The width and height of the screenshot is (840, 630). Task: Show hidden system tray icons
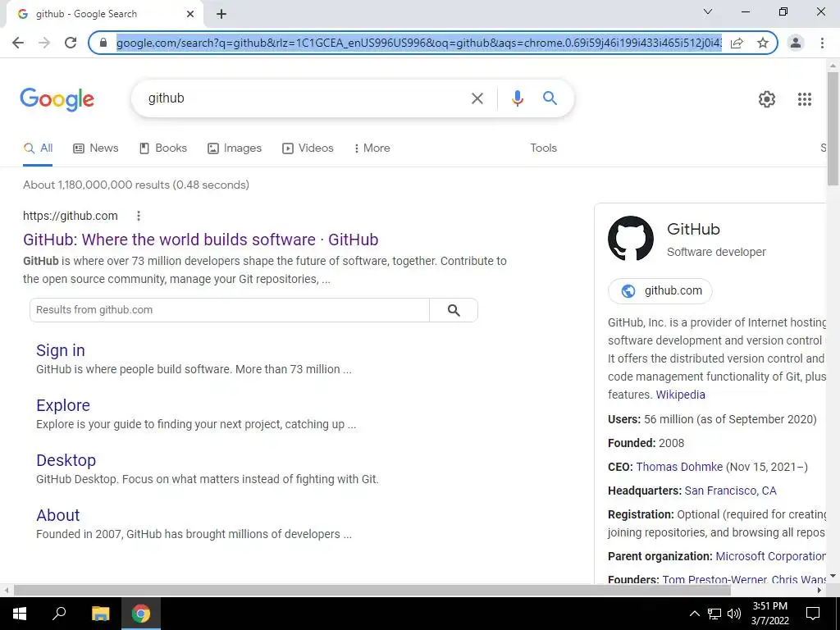694,614
